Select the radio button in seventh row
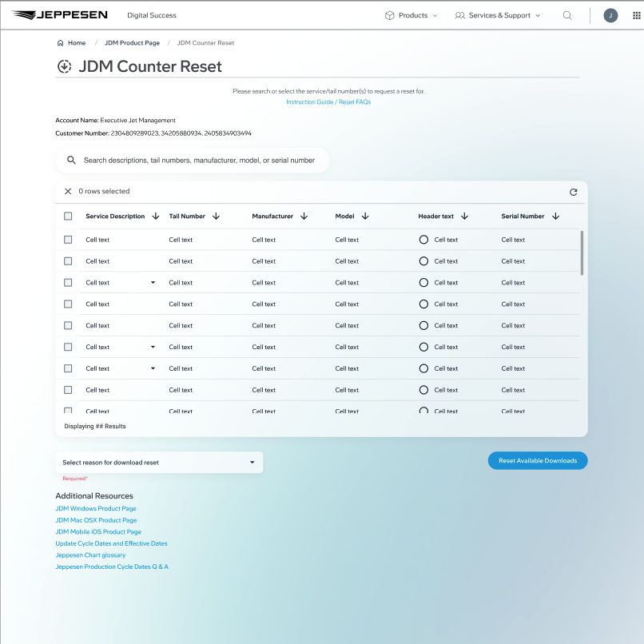This screenshot has width=644, height=644. click(x=423, y=368)
